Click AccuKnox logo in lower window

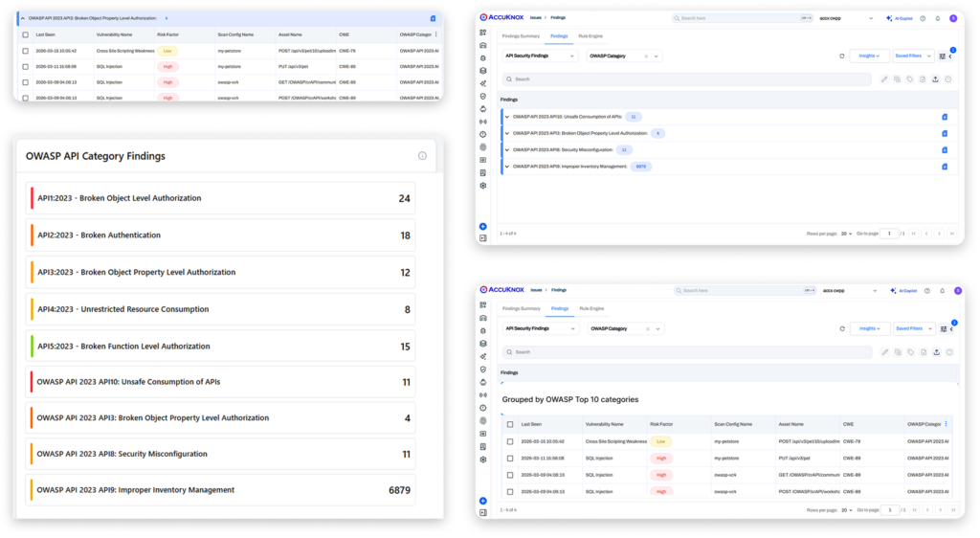coord(501,290)
